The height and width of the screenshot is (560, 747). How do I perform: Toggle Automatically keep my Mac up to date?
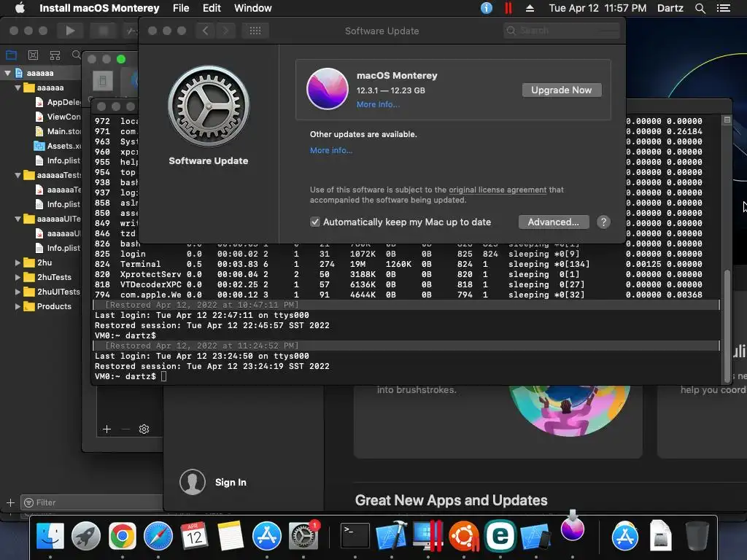click(315, 222)
